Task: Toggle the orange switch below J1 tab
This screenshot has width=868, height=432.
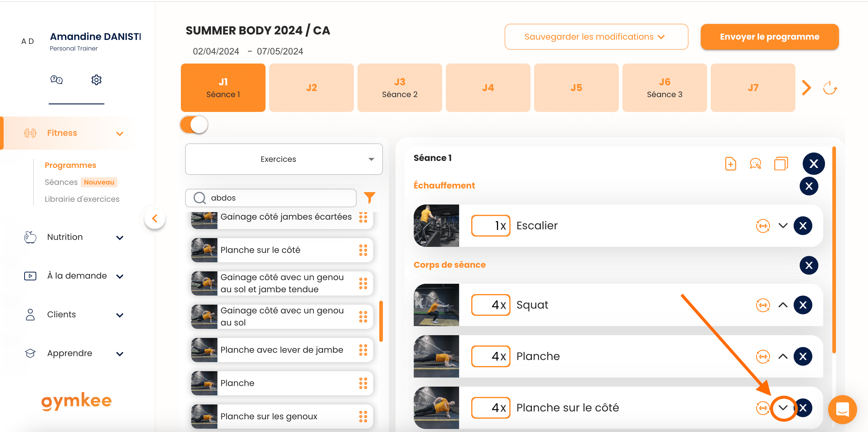Action: point(194,125)
